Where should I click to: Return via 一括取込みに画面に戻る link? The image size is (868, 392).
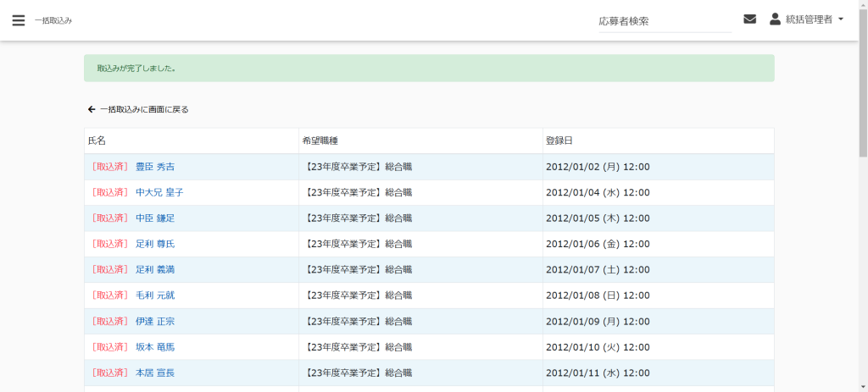[x=144, y=109]
